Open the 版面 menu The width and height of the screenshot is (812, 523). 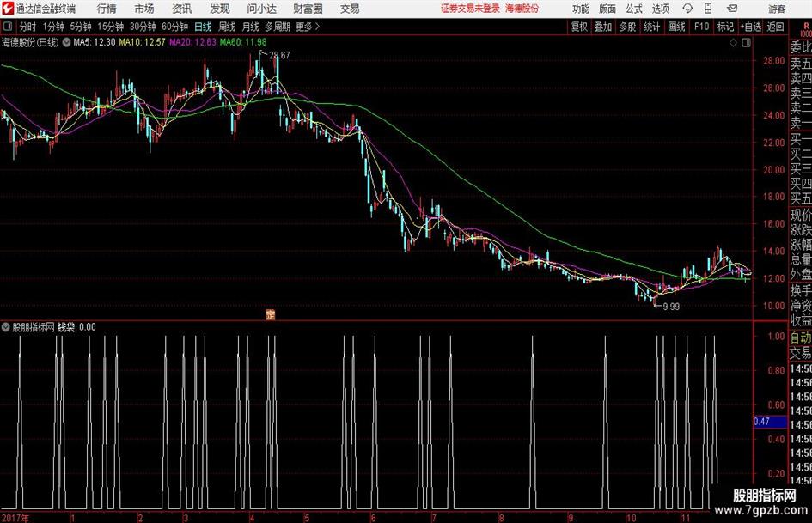(607, 9)
